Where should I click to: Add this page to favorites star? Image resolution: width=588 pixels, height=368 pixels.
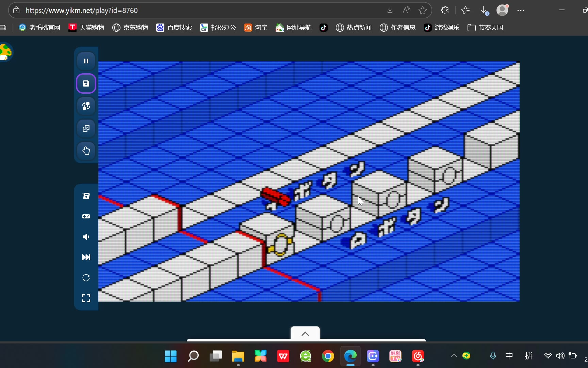(423, 11)
